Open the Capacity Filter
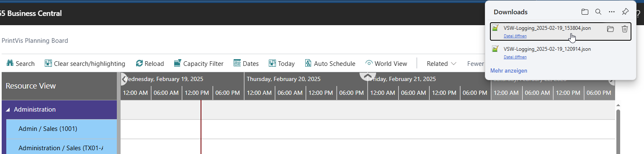The image size is (644, 154). (199, 63)
